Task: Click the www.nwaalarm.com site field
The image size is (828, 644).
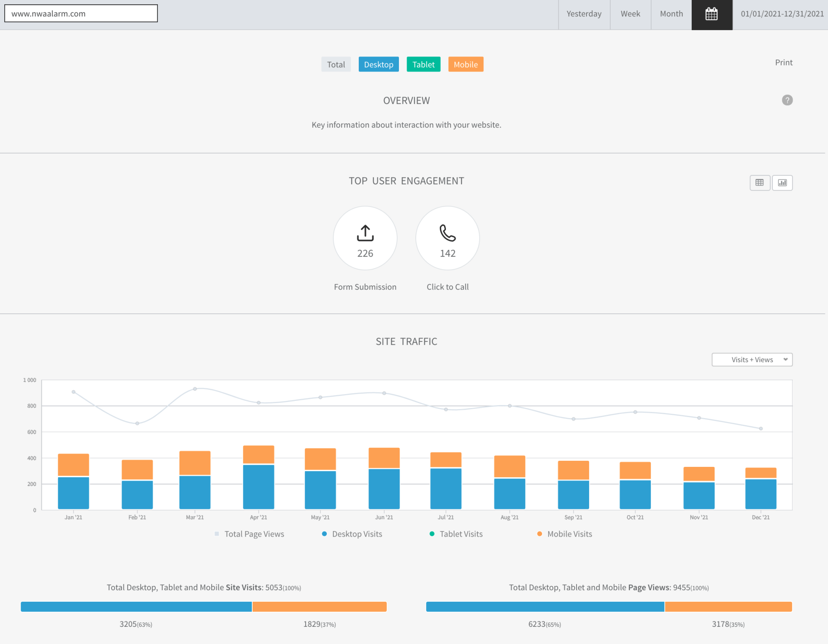Action: coord(81,13)
